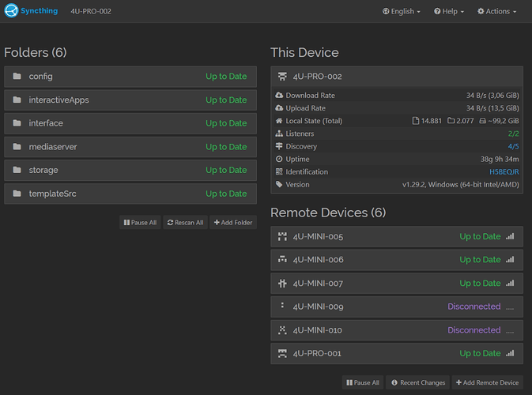The image size is (532, 395).
Task: Click the 4U-PRO-001 identicon
Action: (282, 353)
